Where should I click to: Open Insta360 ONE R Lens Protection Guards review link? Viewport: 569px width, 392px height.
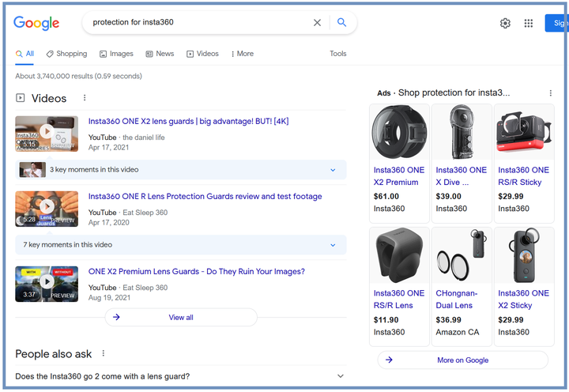pos(205,196)
